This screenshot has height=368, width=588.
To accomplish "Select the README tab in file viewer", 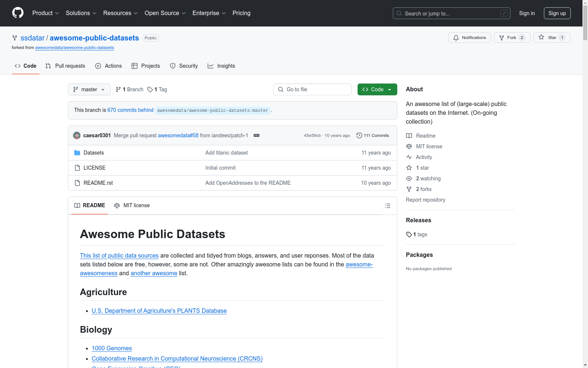I will click(90, 205).
